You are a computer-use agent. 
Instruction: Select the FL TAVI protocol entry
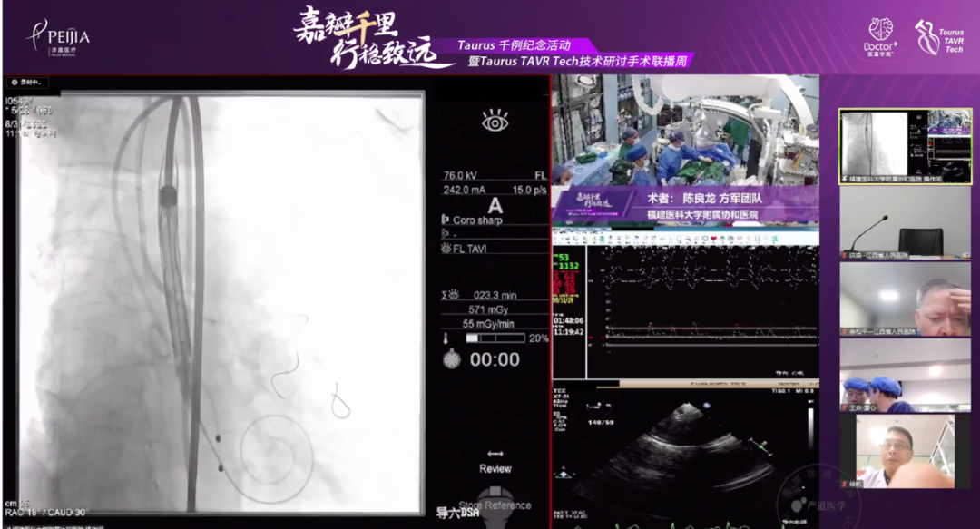tap(469, 248)
